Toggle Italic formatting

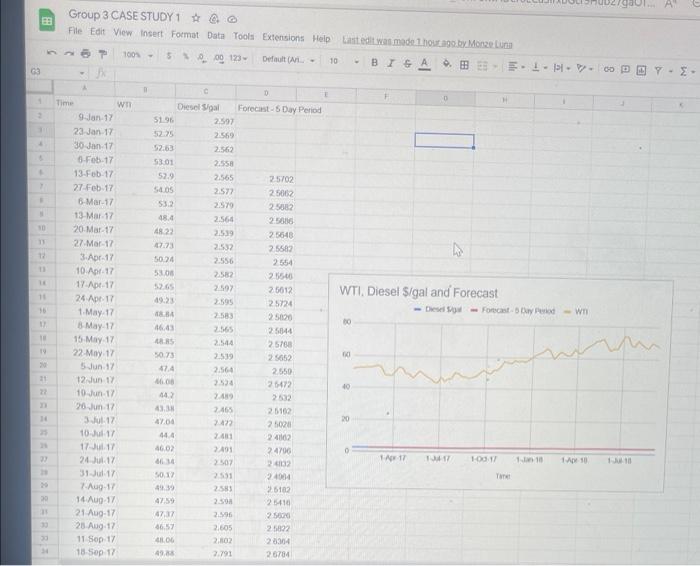coord(391,63)
